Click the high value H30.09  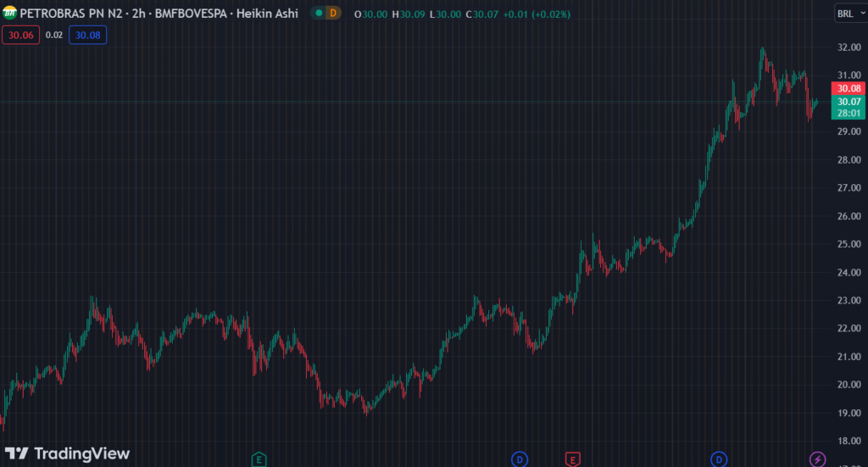pos(409,14)
